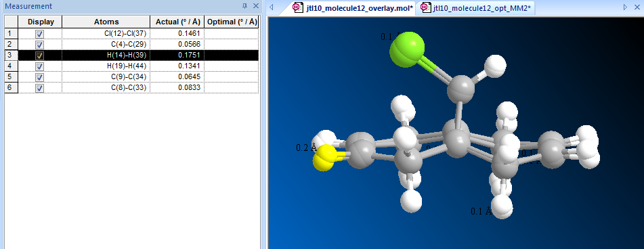The width and height of the screenshot is (644, 249).
Task: Disable display of H(19)-H(44) measurement
Action: (x=39, y=66)
